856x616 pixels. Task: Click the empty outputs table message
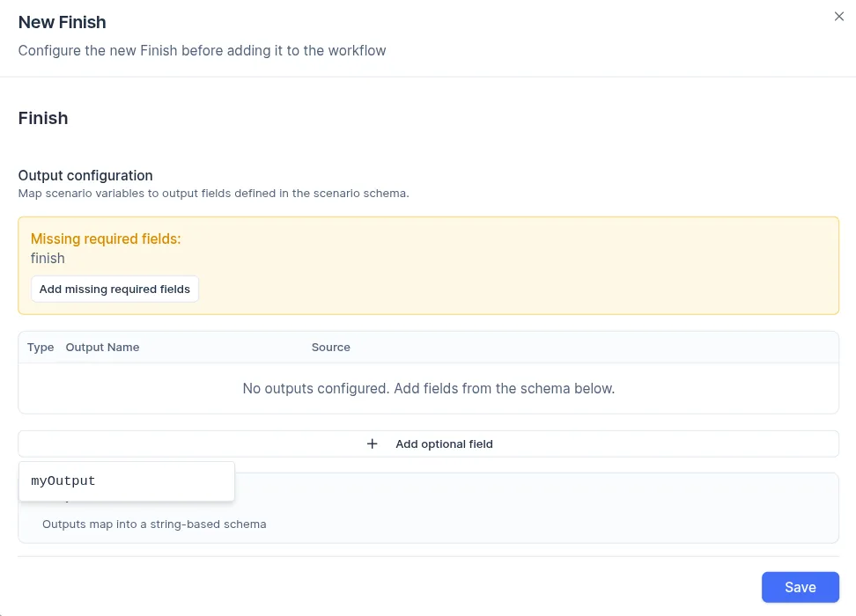click(428, 388)
